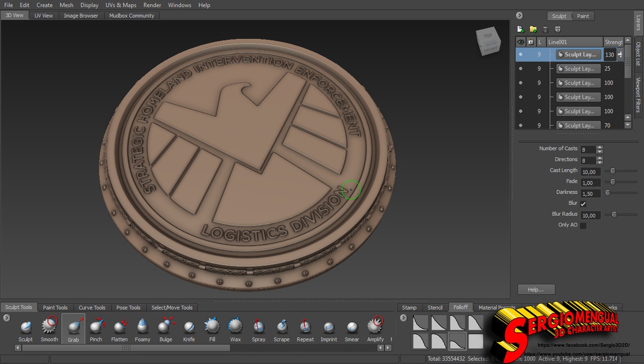Viewport: 644px width, 364px height.
Task: Select the Flatten tool
Action: pos(119,329)
